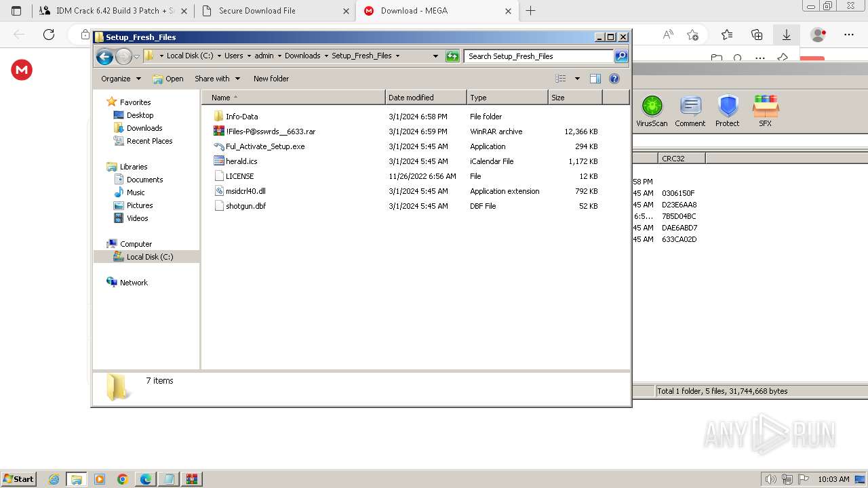Open a new Edge tab
The height and width of the screenshot is (488, 868).
click(531, 11)
